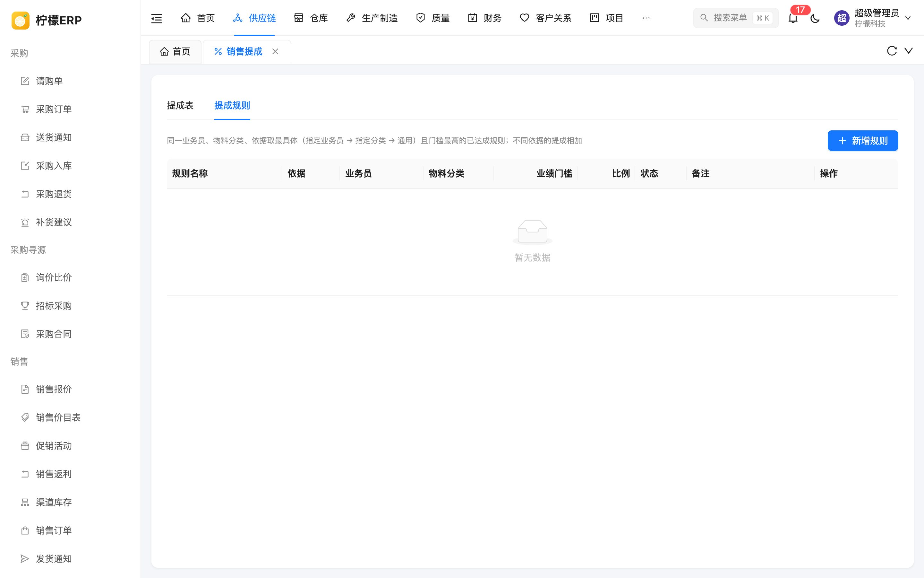Select 销售价目表 sidebar item
The height and width of the screenshot is (578, 924).
[x=70, y=417]
